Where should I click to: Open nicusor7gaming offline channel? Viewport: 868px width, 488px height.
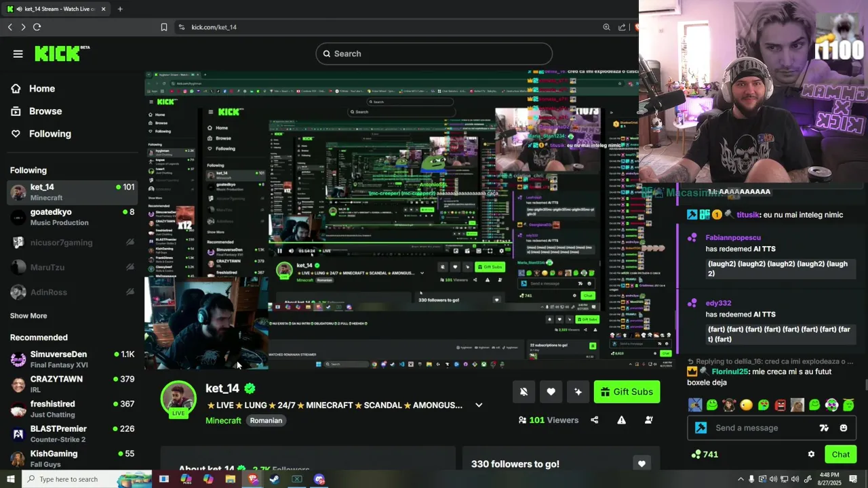click(72, 242)
